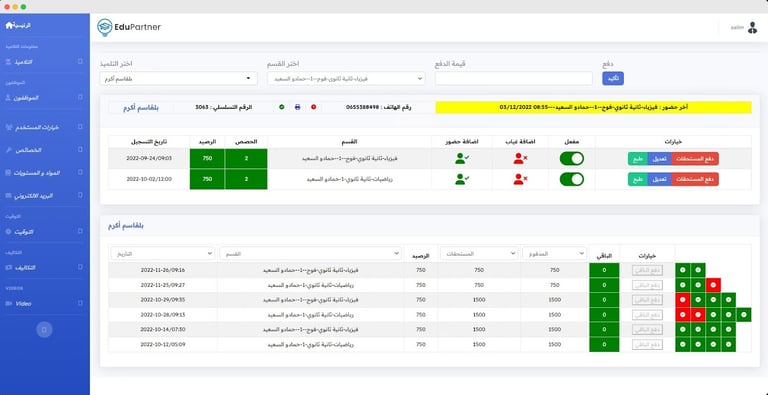Click دفع الباقي in the 2022-10-14 row
Viewport: 768px width, 395px height.
[647, 329]
